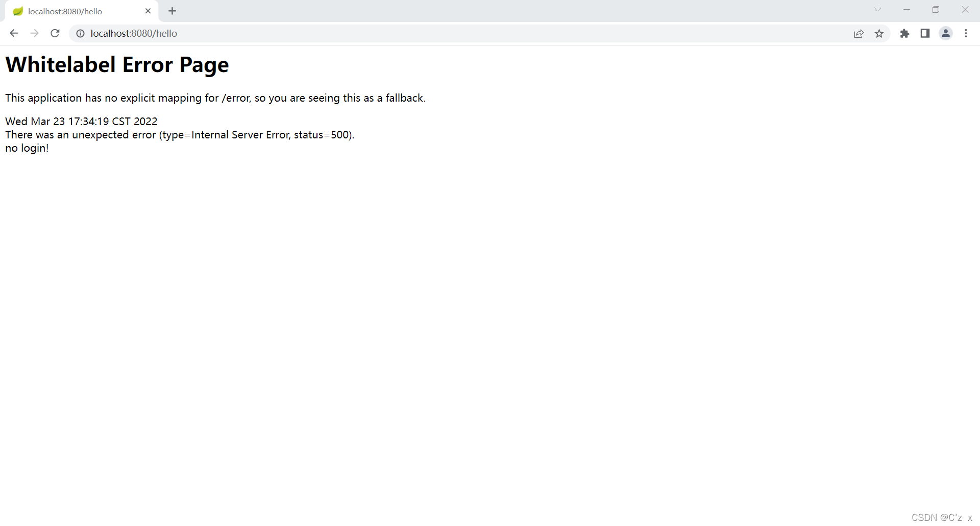Click the browser forward arrow
The width and height of the screenshot is (980, 526).
(34, 33)
